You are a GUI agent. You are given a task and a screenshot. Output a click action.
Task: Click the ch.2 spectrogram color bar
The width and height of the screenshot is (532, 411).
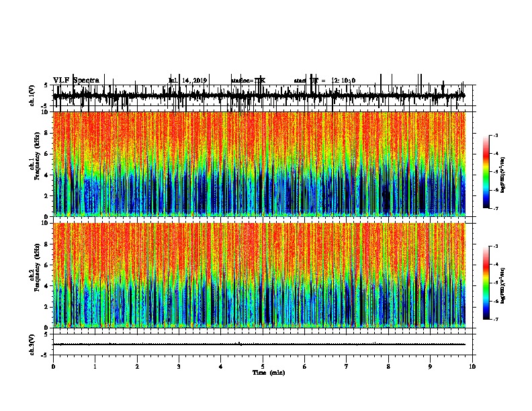486,283
